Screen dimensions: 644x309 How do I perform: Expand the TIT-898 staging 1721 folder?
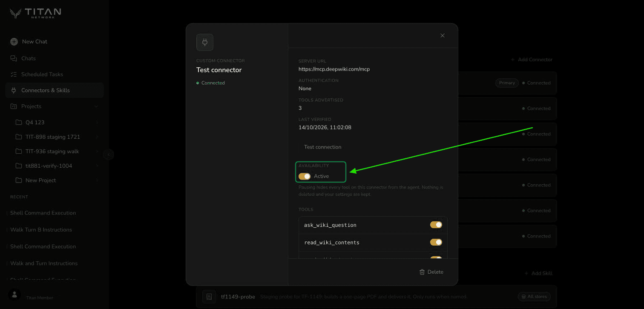(97, 137)
